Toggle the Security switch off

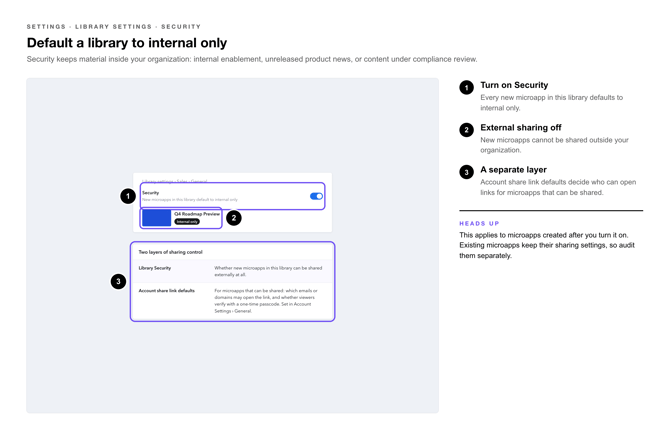316,196
